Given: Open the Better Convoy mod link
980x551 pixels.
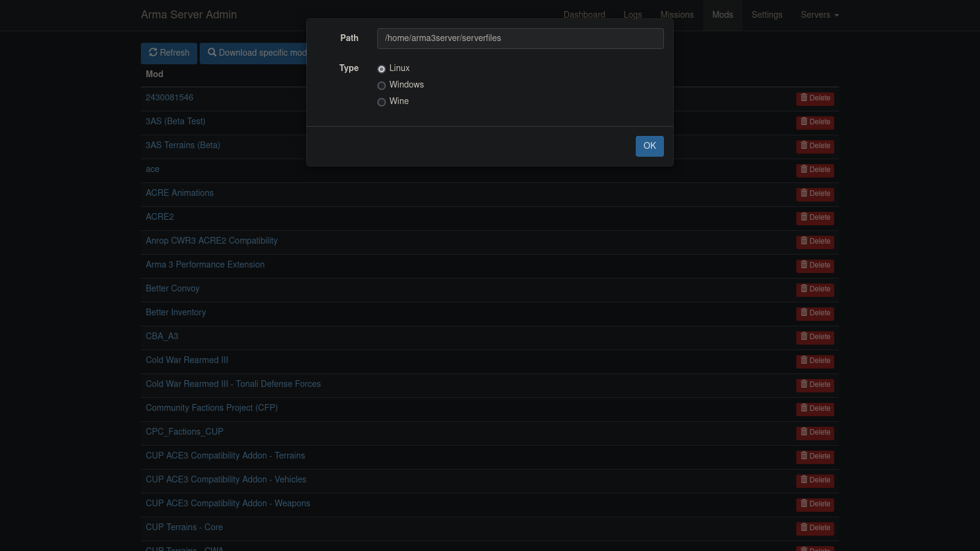Looking at the screenshot, I should pos(173,288).
